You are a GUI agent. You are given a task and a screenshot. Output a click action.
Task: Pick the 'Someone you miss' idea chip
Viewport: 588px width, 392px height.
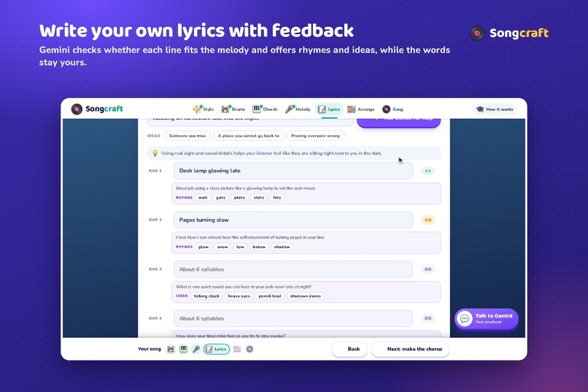tap(187, 136)
